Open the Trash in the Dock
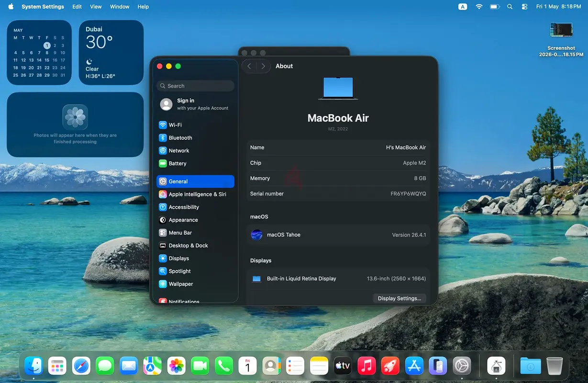 coord(555,366)
